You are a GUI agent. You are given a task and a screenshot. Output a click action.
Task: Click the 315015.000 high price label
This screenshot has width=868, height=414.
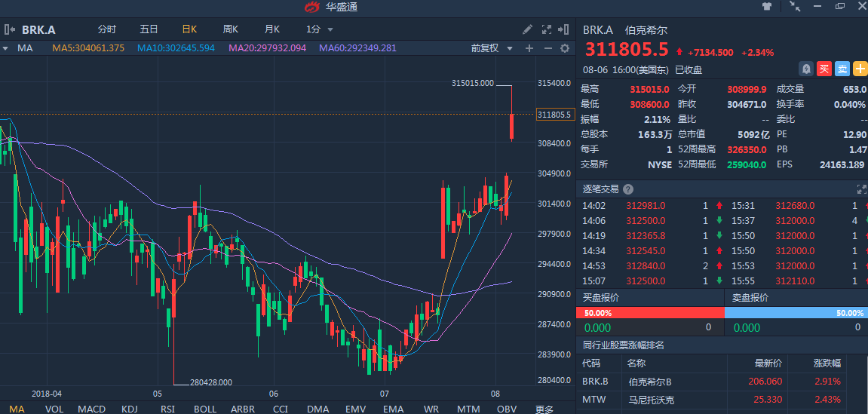[x=473, y=83]
